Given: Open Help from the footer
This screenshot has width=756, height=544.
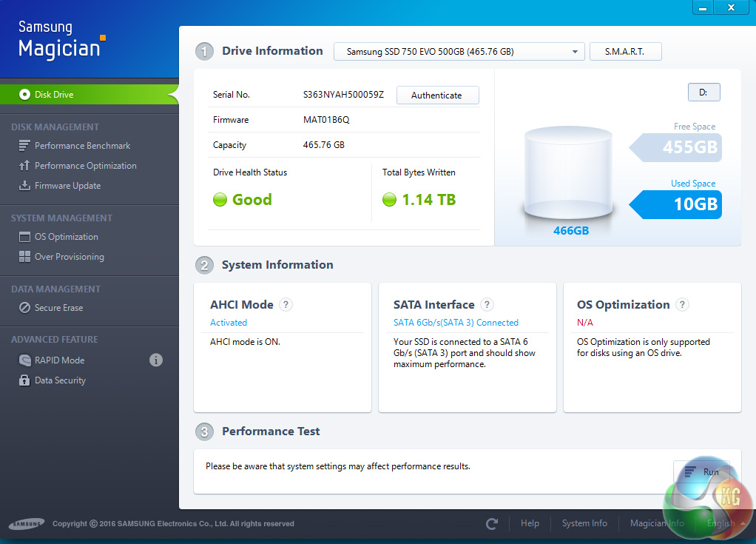Looking at the screenshot, I should 530,523.
